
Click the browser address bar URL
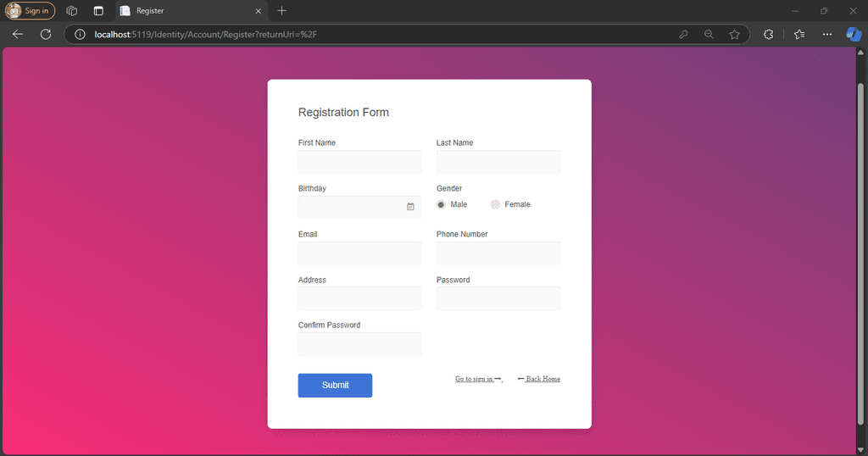(205, 34)
